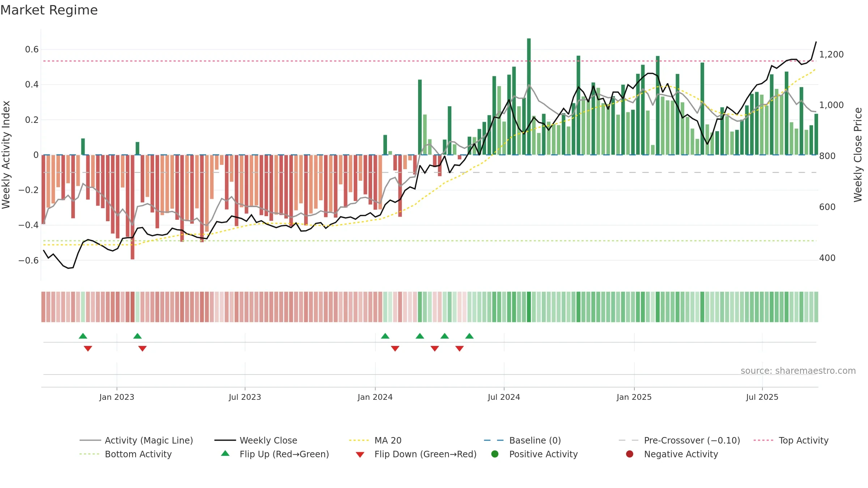The image size is (868, 488).
Task: Toggle Weekly Close legend entry
Action: coord(256,440)
